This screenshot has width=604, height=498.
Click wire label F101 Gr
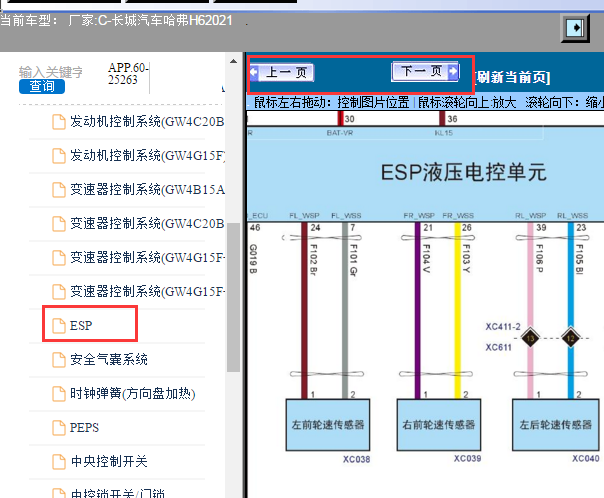tap(354, 260)
